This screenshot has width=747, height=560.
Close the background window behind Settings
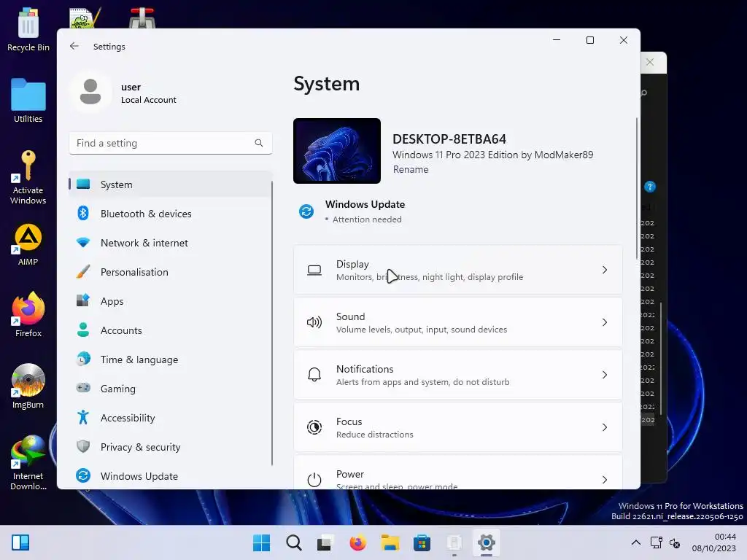tap(650, 62)
